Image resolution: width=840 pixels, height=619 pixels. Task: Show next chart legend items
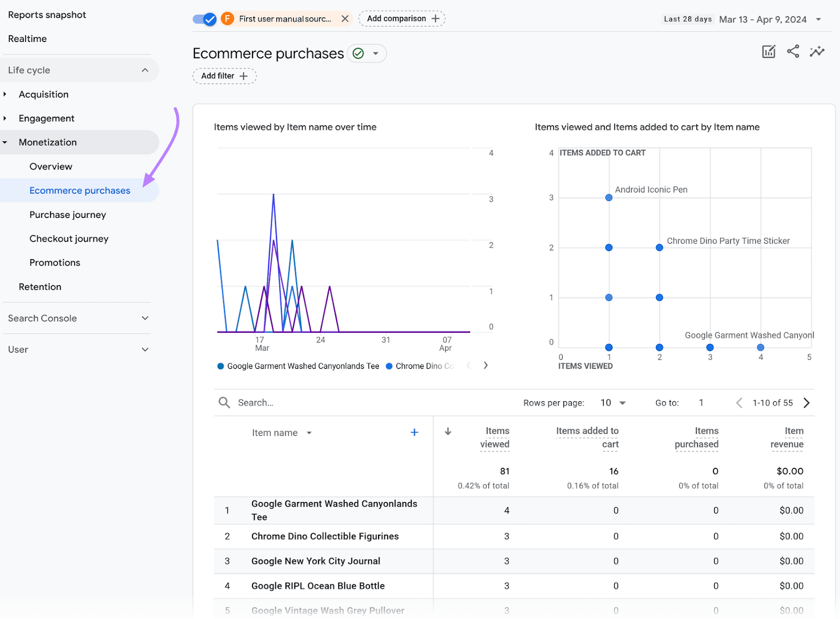coord(486,365)
